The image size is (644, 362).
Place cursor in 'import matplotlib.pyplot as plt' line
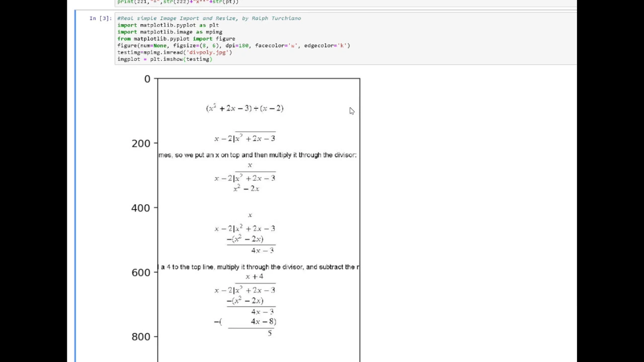pyautogui.click(x=168, y=25)
